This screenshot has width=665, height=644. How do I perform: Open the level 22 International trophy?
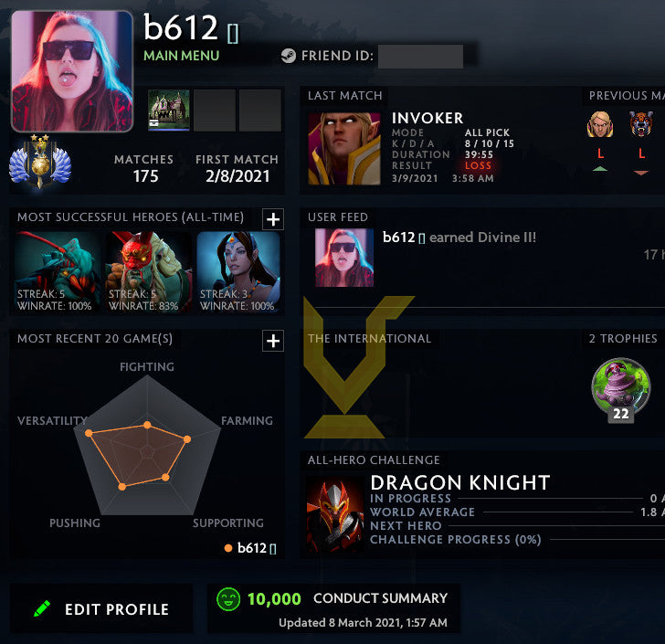[x=621, y=389]
